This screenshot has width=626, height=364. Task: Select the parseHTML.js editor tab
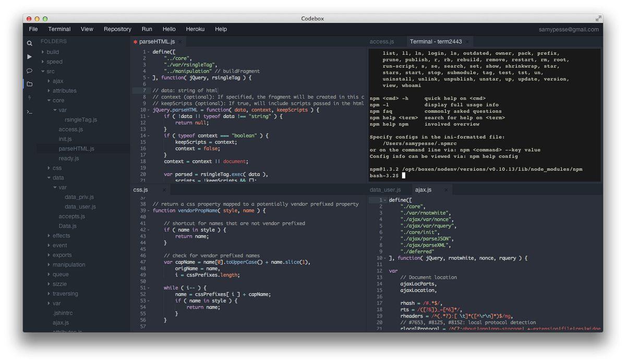(156, 42)
